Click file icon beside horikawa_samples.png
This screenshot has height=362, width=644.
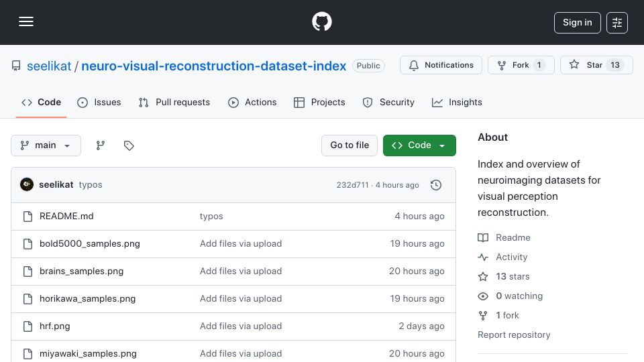pos(28,299)
